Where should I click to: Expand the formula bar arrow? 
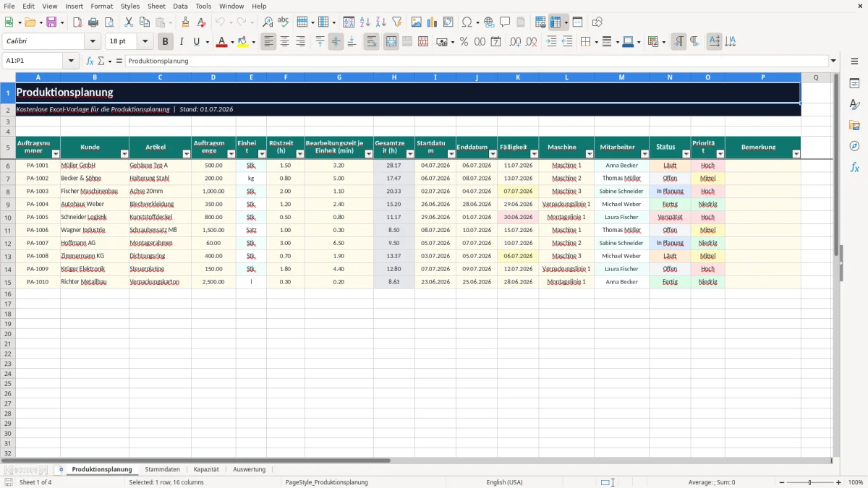pos(833,61)
